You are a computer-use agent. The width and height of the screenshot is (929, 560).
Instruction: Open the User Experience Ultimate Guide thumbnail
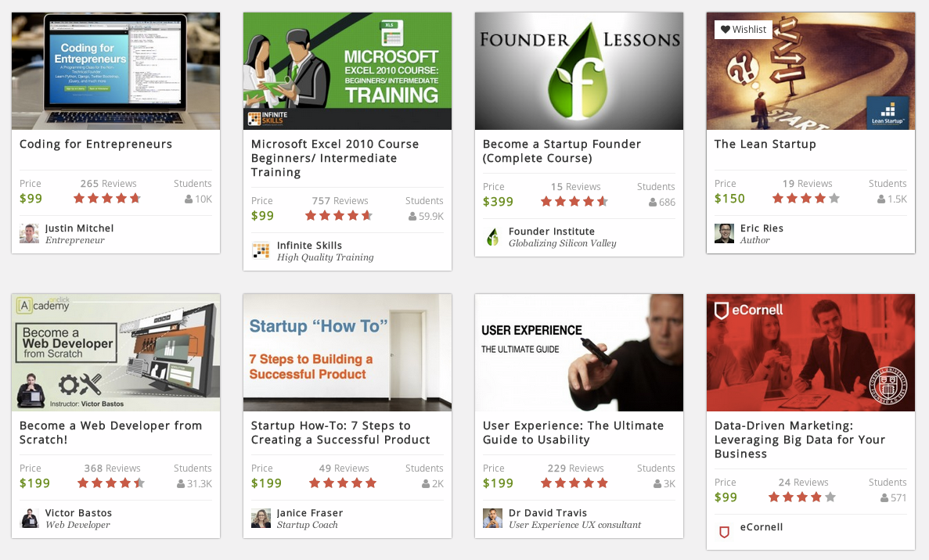[579, 352]
